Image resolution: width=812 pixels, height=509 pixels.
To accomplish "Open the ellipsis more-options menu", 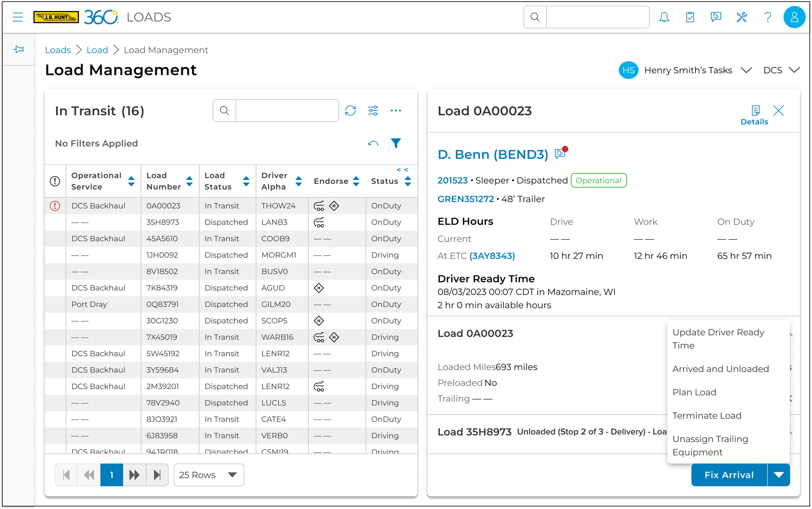I will (396, 110).
